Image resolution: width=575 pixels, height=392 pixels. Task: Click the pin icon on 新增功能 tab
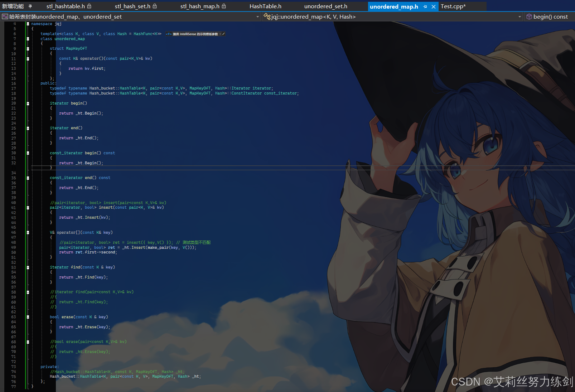click(30, 6)
